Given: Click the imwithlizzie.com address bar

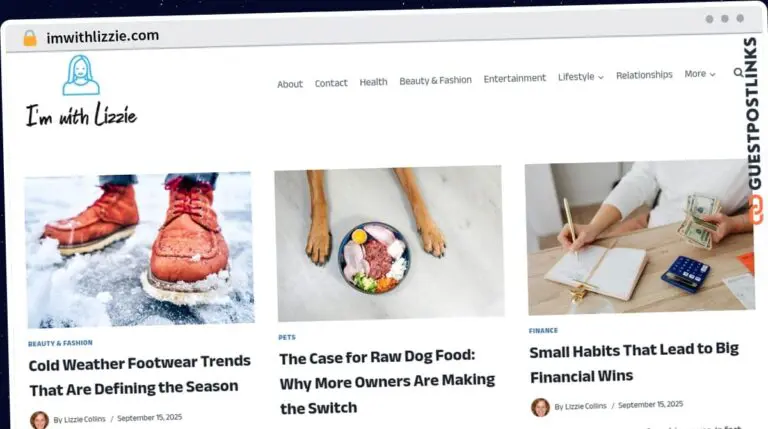Looking at the screenshot, I should [x=103, y=36].
